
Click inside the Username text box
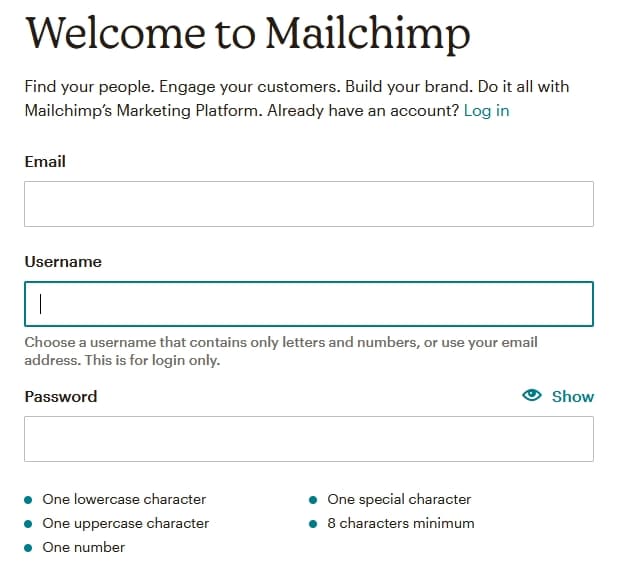click(308, 304)
